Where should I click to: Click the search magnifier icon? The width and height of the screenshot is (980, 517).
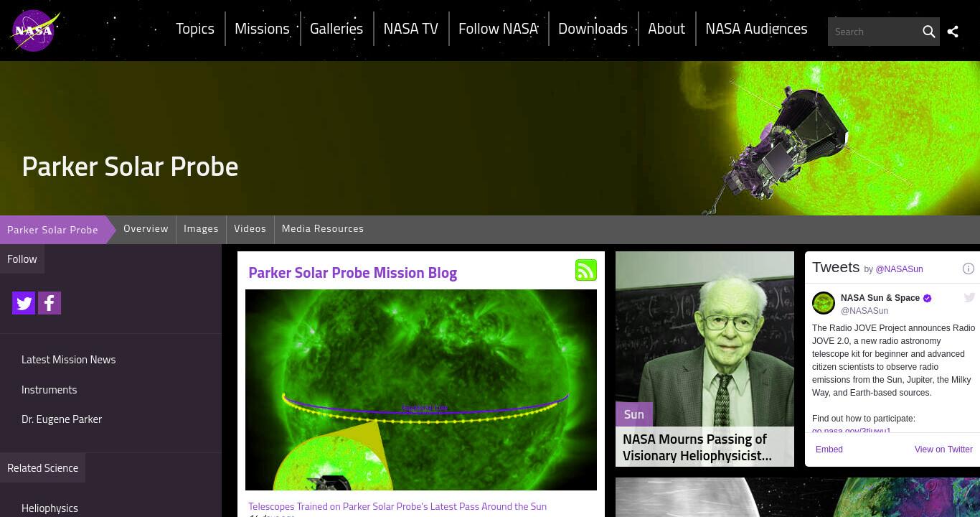[x=928, y=32]
